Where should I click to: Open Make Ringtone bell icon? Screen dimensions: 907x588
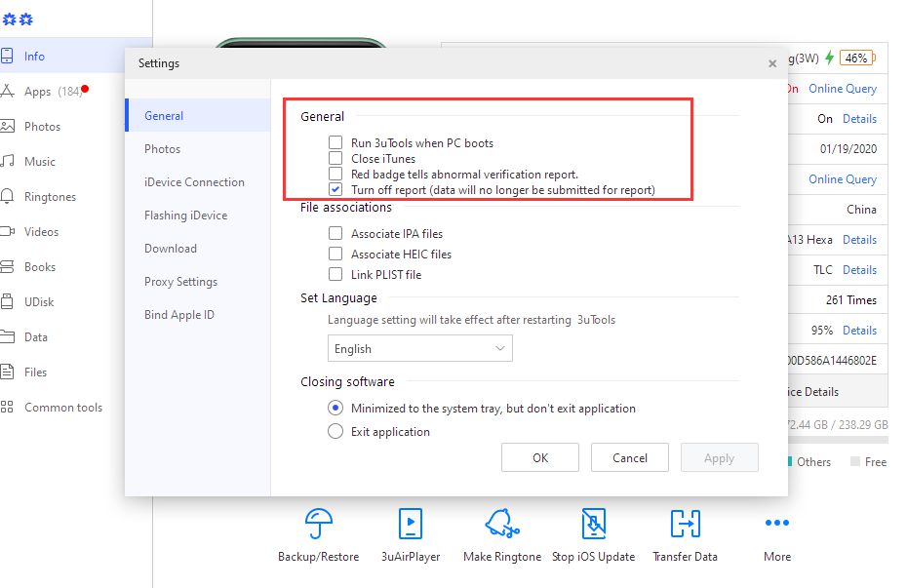(x=502, y=524)
